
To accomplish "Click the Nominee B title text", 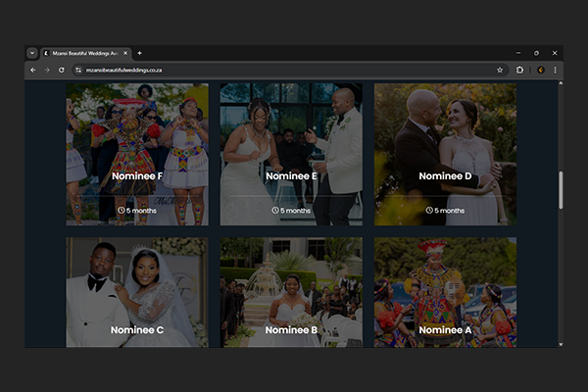I will (x=291, y=330).
